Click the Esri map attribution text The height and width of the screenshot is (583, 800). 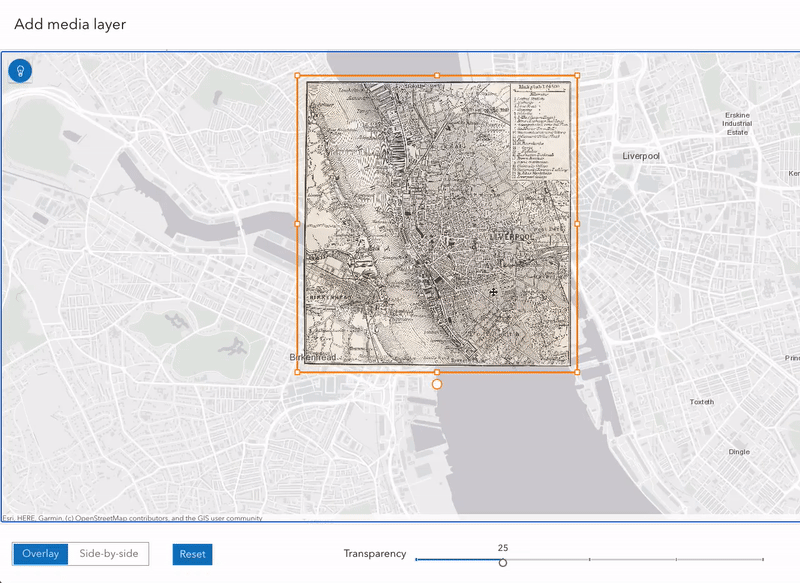[133, 518]
